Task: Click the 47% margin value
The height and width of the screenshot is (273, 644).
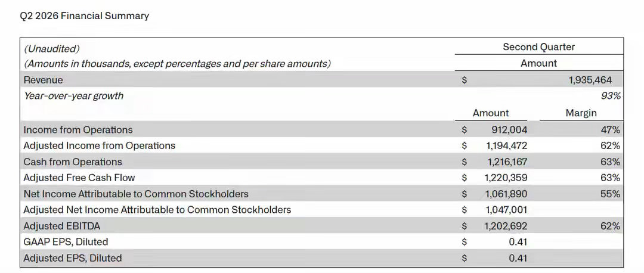Action: pyautogui.click(x=611, y=130)
